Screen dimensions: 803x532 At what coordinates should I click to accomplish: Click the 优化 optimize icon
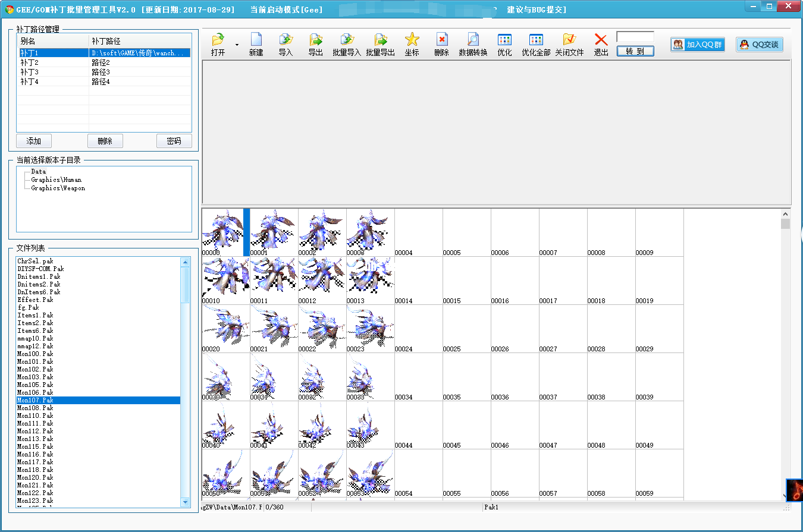pyautogui.click(x=504, y=40)
